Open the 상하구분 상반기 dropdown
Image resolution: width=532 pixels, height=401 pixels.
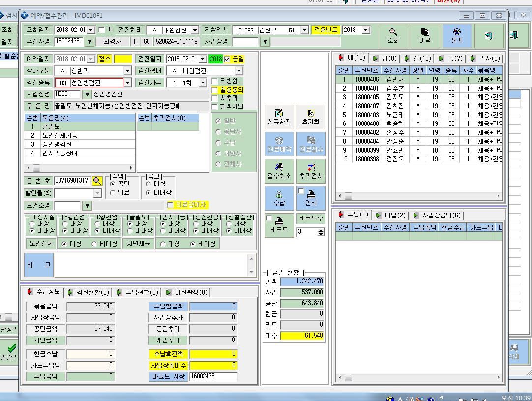click(x=127, y=71)
